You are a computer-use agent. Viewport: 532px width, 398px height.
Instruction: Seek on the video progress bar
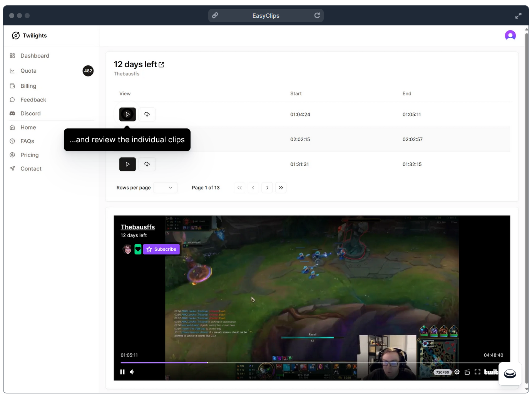click(x=312, y=363)
